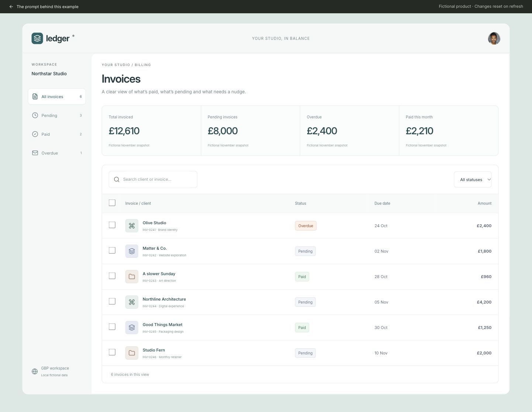532x412 pixels.
Task: Click the £8,000 Pending invoices value
Action: click(x=223, y=131)
